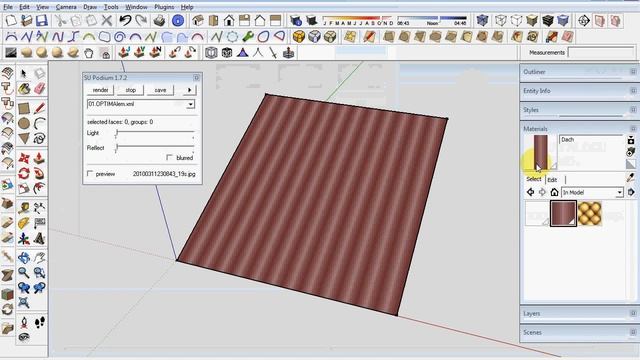Select the Walk footprints tool
This screenshot has height=360, width=640.
coord(40,323)
